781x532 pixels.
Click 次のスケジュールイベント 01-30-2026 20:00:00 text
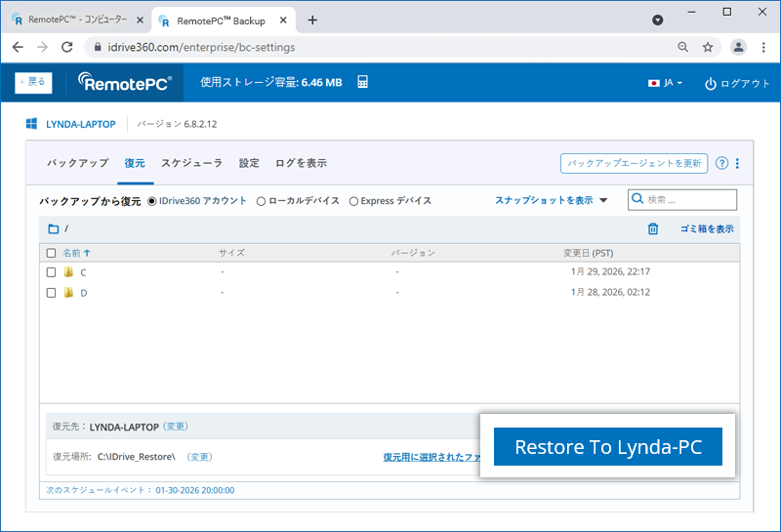141,490
